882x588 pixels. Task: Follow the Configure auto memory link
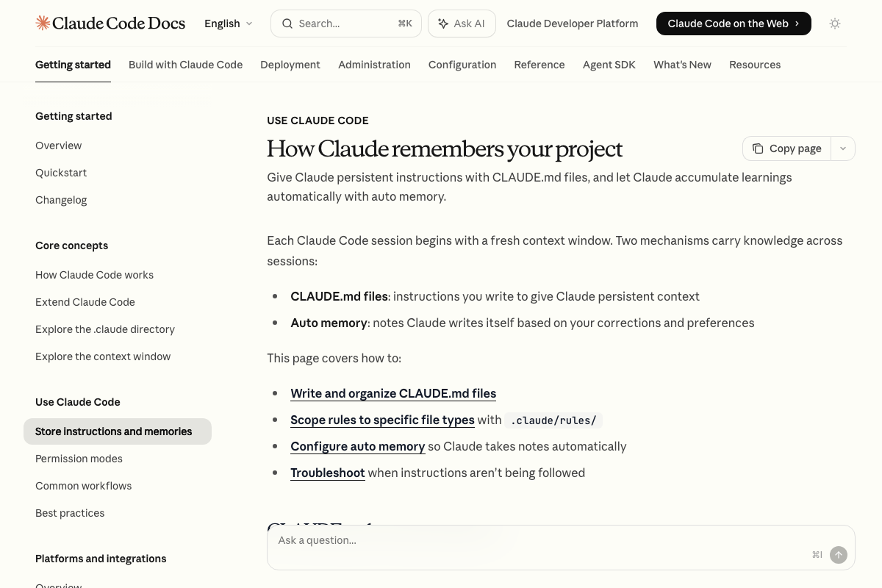click(358, 446)
